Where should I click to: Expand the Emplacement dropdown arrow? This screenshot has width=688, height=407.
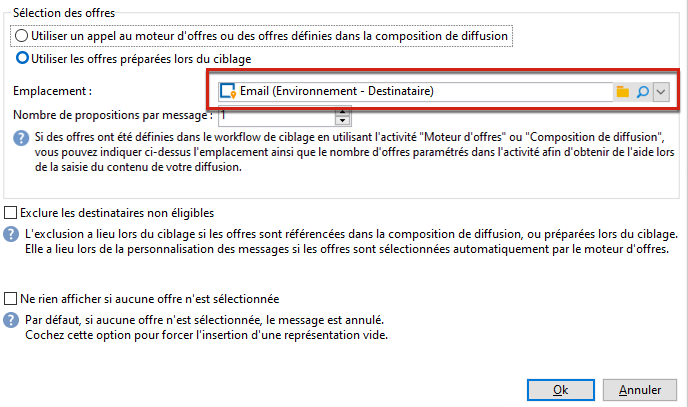pyautogui.click(x=661, y=92)
